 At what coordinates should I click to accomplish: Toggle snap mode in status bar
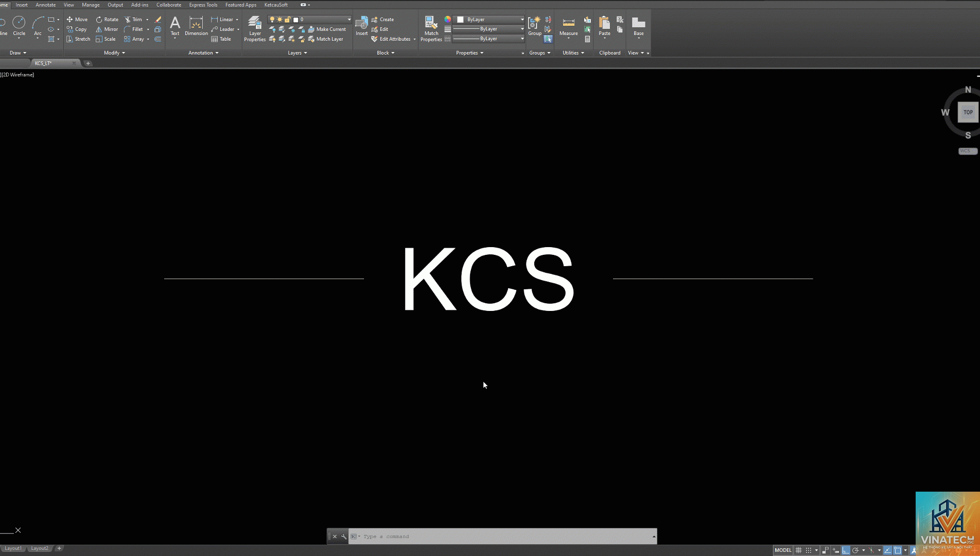tap(809, 550)
